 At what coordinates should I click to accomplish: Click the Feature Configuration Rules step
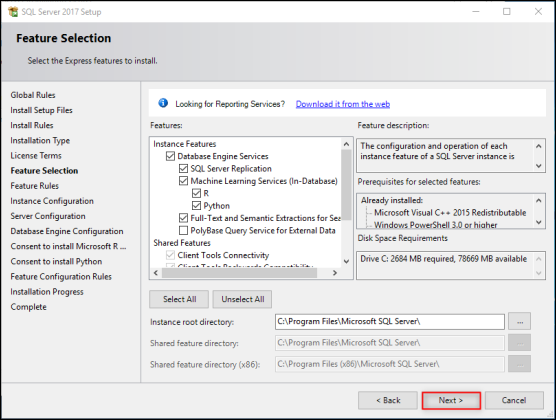61,277
